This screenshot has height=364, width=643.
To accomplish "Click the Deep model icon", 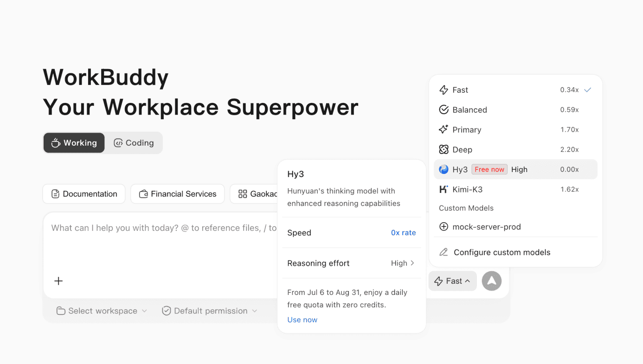I will 444,150.
